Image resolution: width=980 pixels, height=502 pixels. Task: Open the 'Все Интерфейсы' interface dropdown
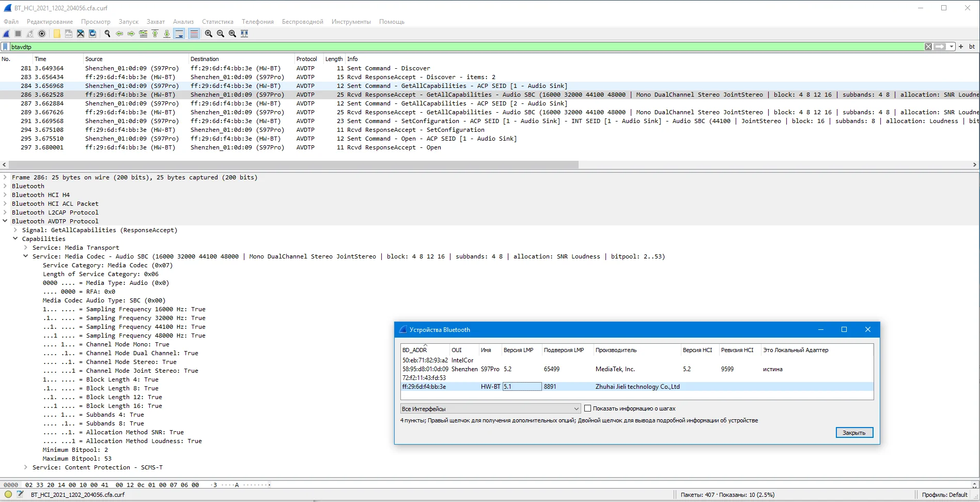pyautogui.click(x=490, y=408)
